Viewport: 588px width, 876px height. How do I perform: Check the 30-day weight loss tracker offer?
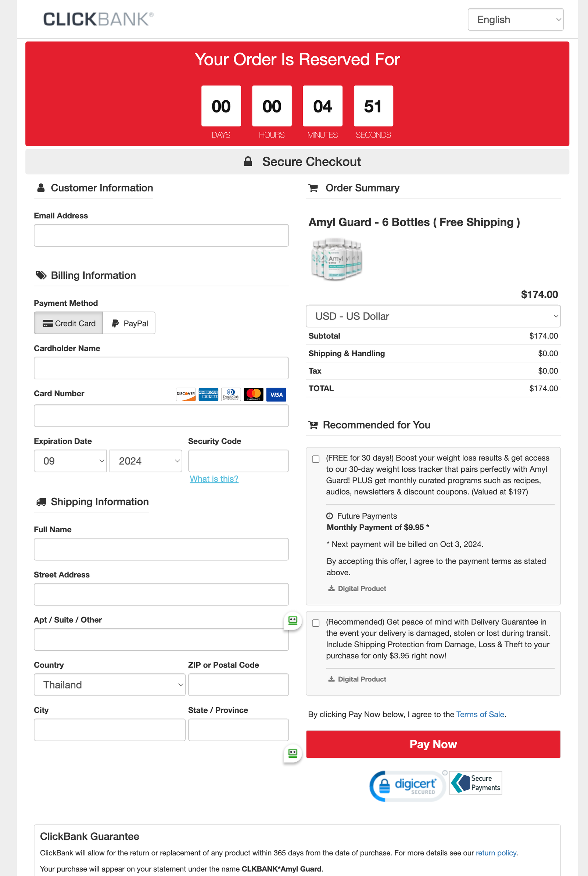pos(316,459)
